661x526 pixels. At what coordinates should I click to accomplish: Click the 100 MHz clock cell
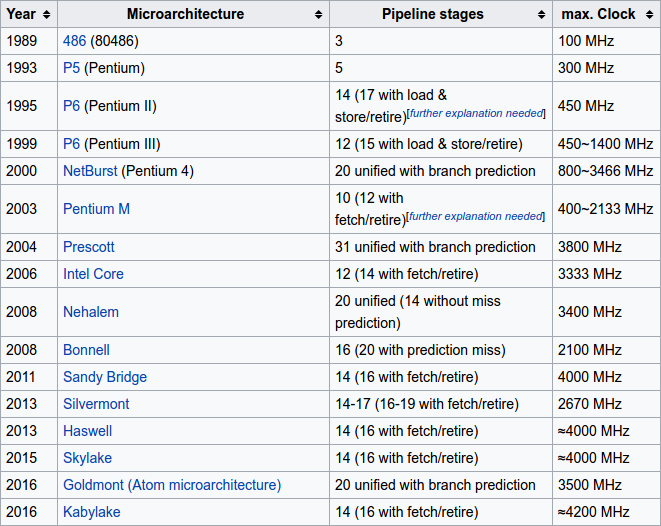click(606, 41)
